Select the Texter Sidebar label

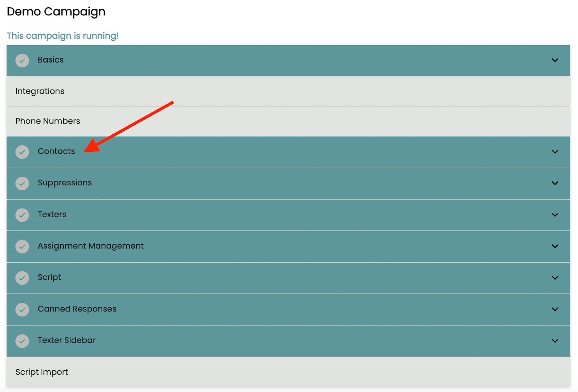(x=66, y=340)
